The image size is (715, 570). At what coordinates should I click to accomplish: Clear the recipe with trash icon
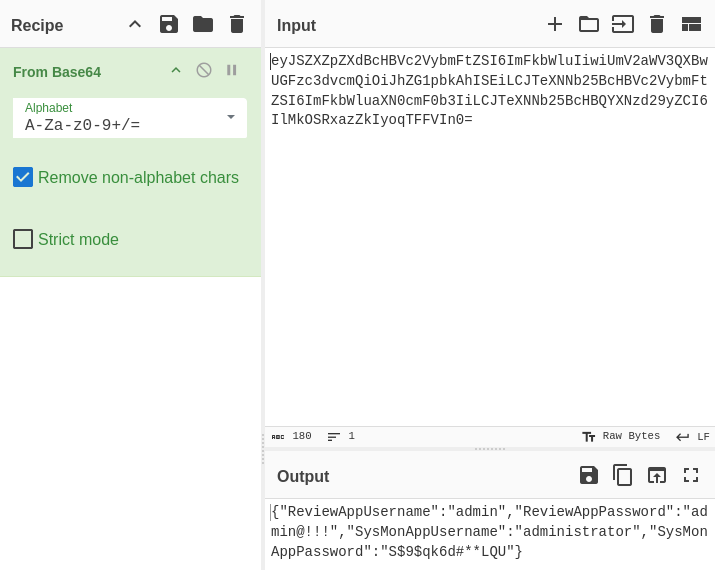[237, 25]
